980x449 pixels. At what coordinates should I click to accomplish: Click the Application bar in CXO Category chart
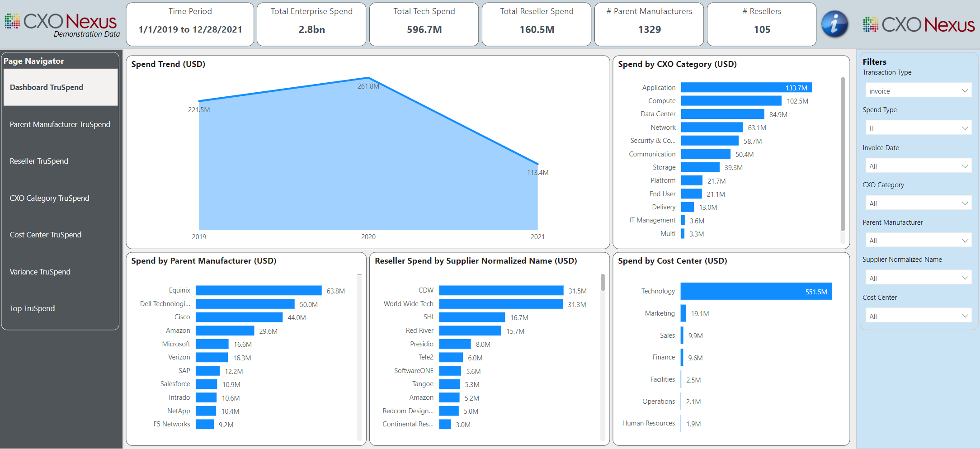tap(746, 88)
